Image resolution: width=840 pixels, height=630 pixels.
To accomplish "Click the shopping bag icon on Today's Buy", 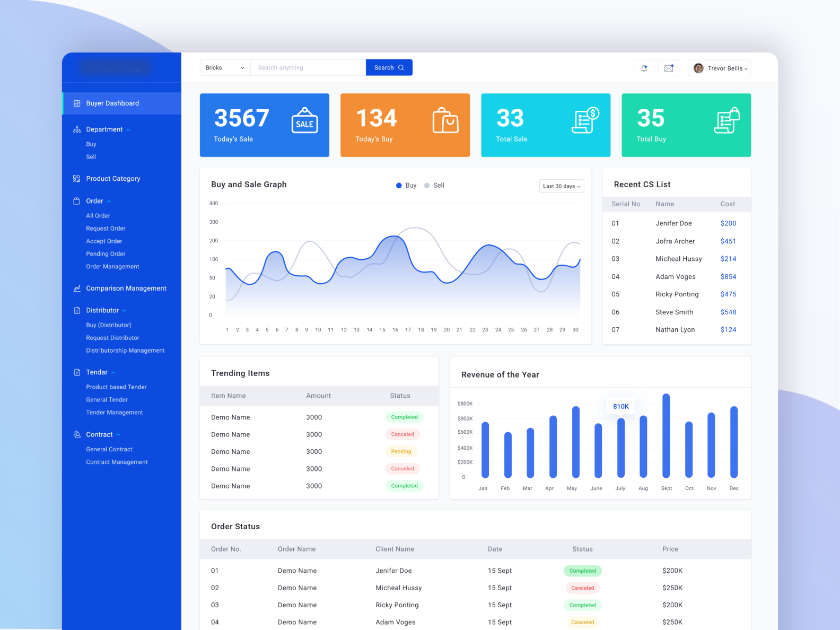I will 445,120.
